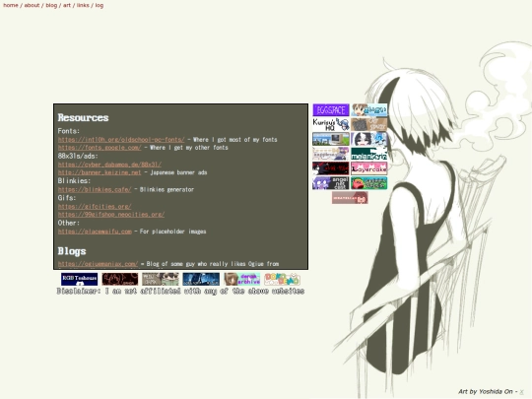Follow the fonts.google.com link
Viewport: 532px width, 399px height.
click(x=100, y=148)
